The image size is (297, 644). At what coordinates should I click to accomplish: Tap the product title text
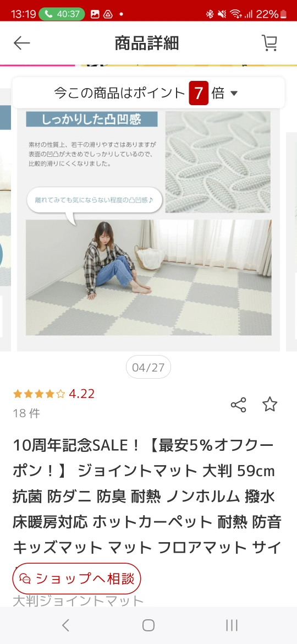[x=147, y=496]
